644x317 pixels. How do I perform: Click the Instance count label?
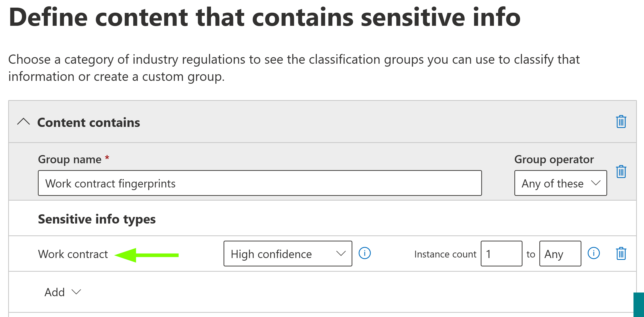coord(445,254)
